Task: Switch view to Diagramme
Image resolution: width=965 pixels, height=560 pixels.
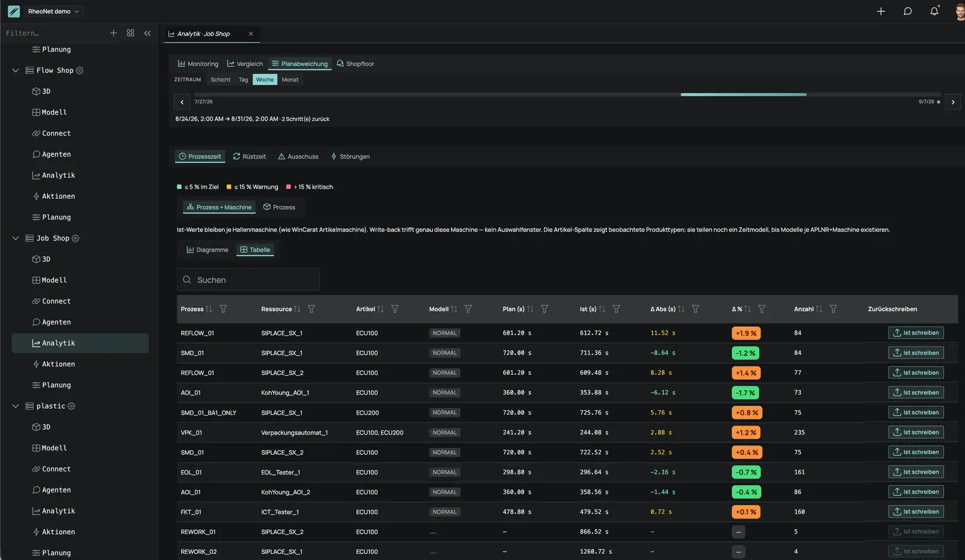Action: point(207,250)
